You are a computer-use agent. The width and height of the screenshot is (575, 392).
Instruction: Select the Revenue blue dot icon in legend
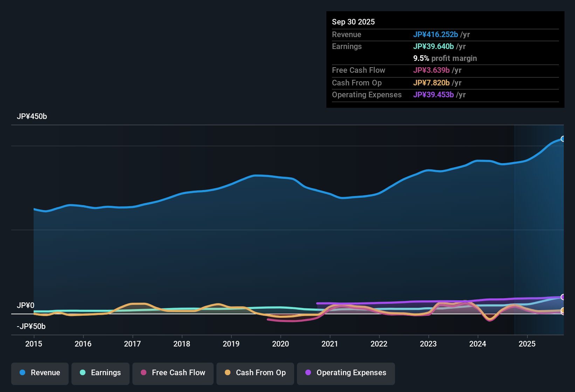(22, 373)
